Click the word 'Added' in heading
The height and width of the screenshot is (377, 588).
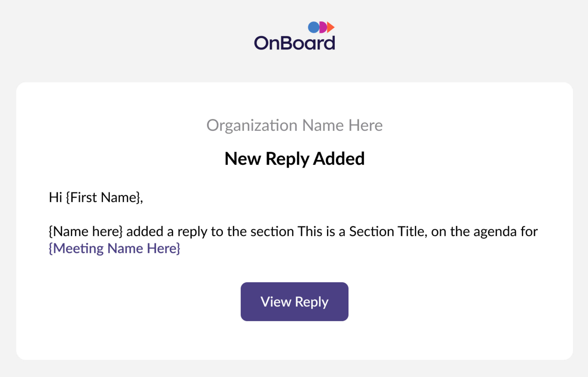pos(339,159)
